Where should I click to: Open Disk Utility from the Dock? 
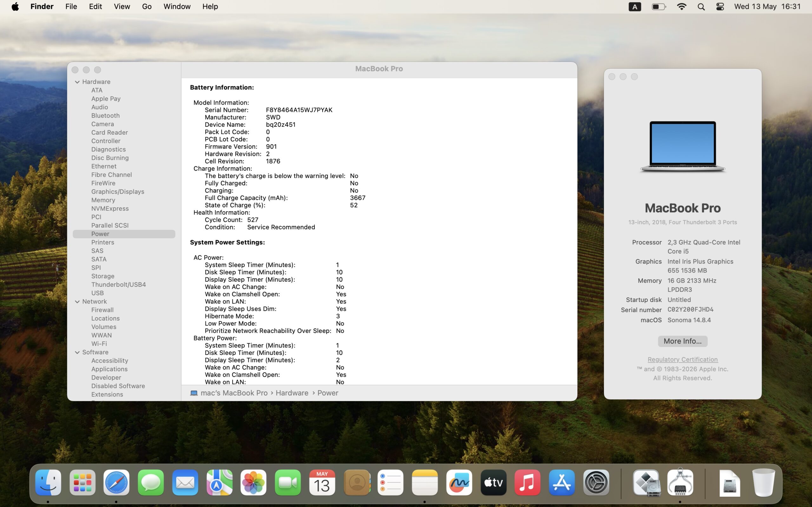pyautogui.click(x=646, y=483)
